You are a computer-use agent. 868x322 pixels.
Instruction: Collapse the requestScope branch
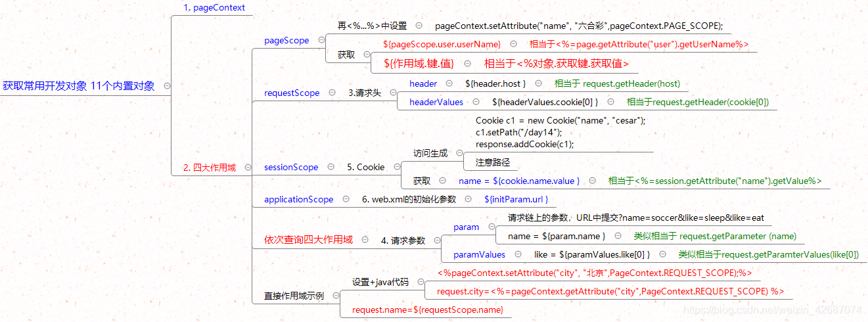pos(332,93)
